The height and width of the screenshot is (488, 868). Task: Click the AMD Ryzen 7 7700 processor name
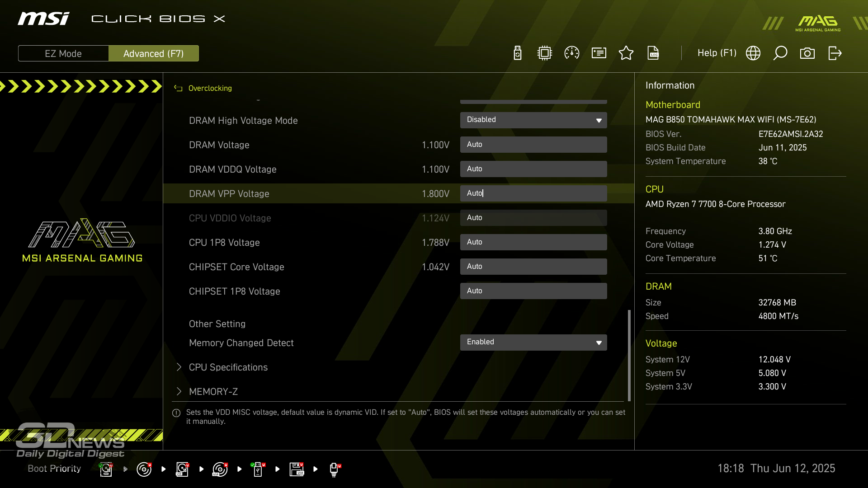(715, 204)
